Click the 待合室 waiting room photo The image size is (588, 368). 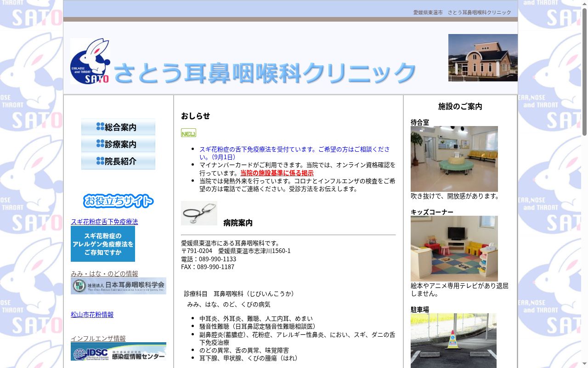[x=454, y=159]
